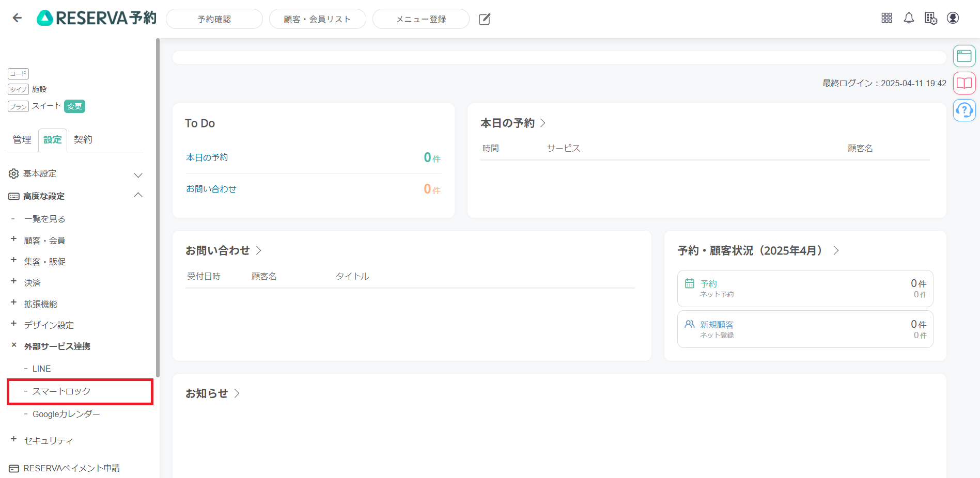Open the help question mark icon
This screenshot has width=980, height=478.
click(x=964, y=110)
